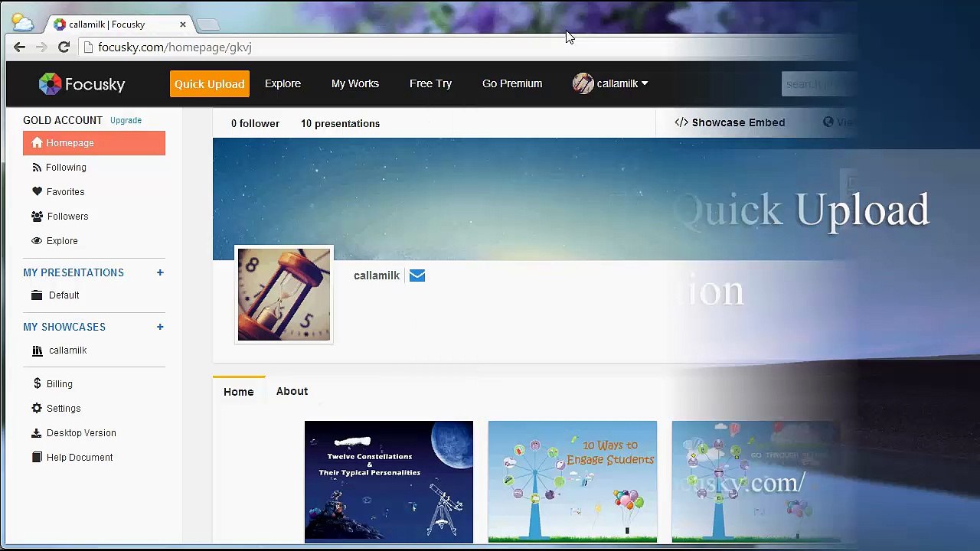Click the Focusky logo in the header
This screenshot has height=551, width=980.
pos(82,84)
